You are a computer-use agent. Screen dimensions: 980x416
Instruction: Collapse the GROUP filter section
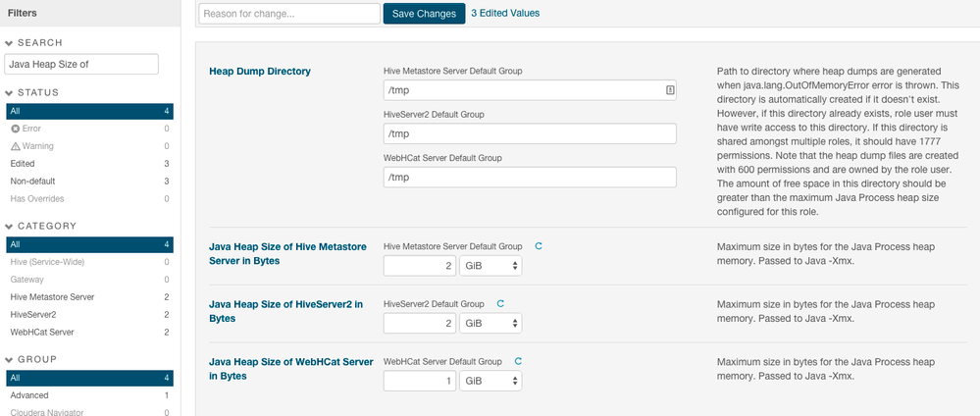[x=10, y=360]
